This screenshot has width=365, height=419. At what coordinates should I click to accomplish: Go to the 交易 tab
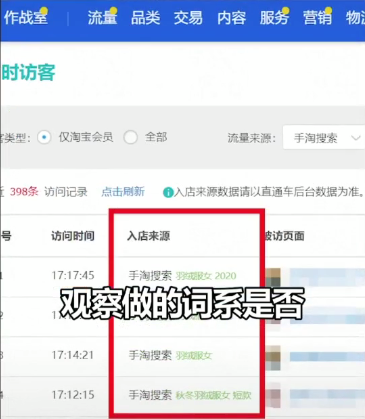[x=188, y=18]
